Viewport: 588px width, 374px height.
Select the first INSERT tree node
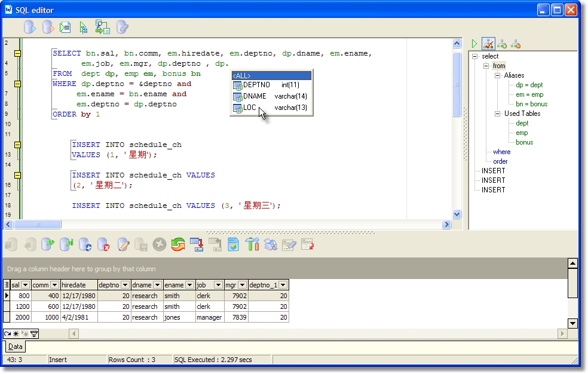coord(493,171)
